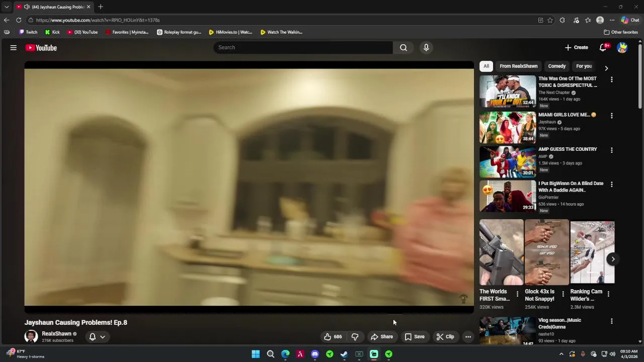Open the YouTube account avatar menu

pyautogui.click(x=622, y=48)
